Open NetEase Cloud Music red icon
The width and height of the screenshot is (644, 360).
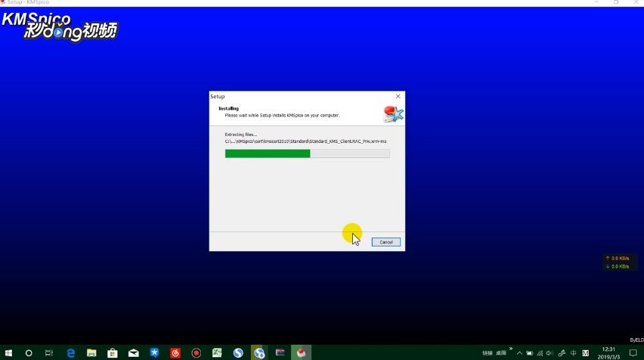coord(175,352)
